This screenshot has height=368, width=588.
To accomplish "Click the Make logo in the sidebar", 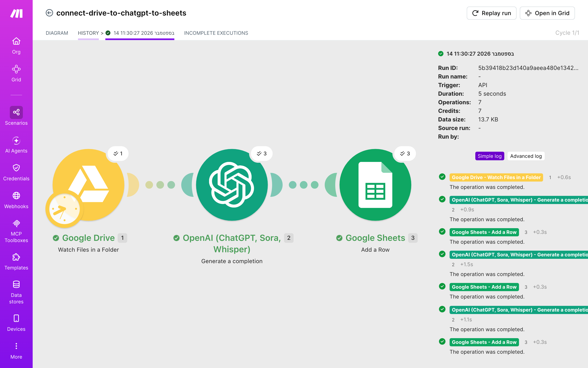I will coord(16,13).
